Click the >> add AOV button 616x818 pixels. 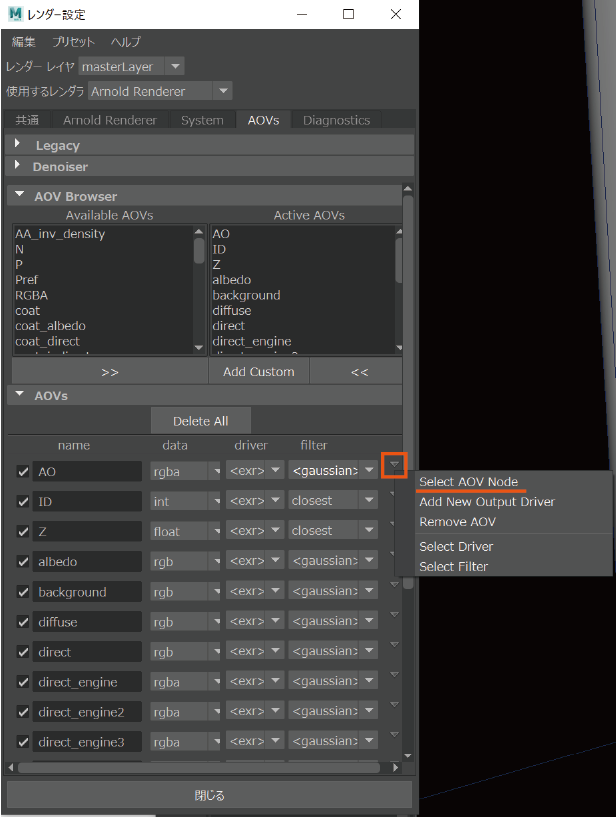point(110,372)
